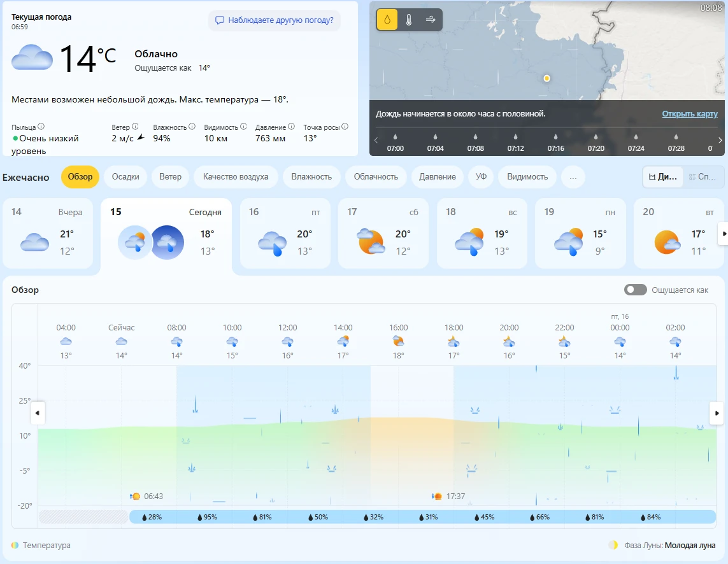Click info icon next to Точка росы
Viewport: 728px width, 564px height.
[x=345, y=126]
